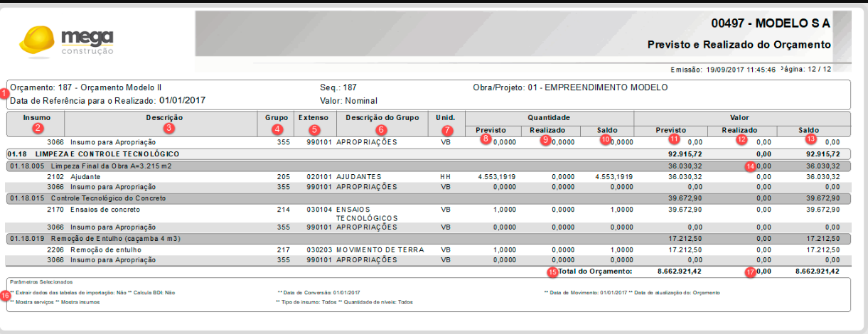
Task: Click the 'Seq.: 187' field
Action: click(338, 87)
